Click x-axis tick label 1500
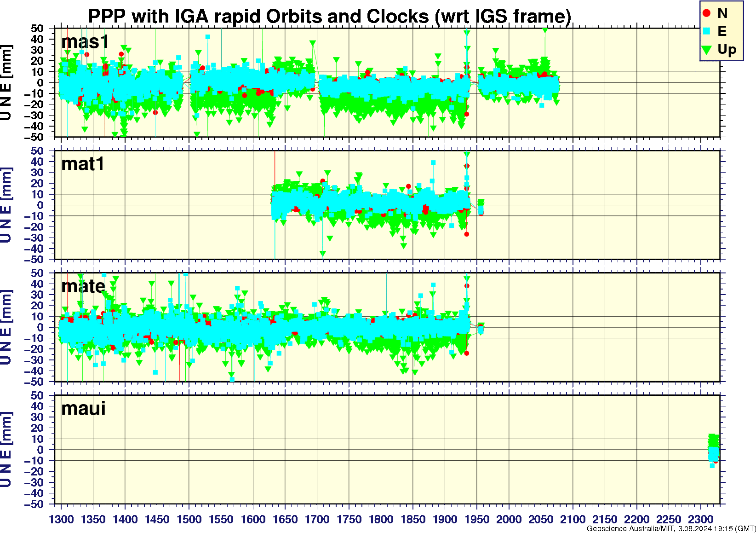This screenshot has width=756, height=533. [189, 520]
